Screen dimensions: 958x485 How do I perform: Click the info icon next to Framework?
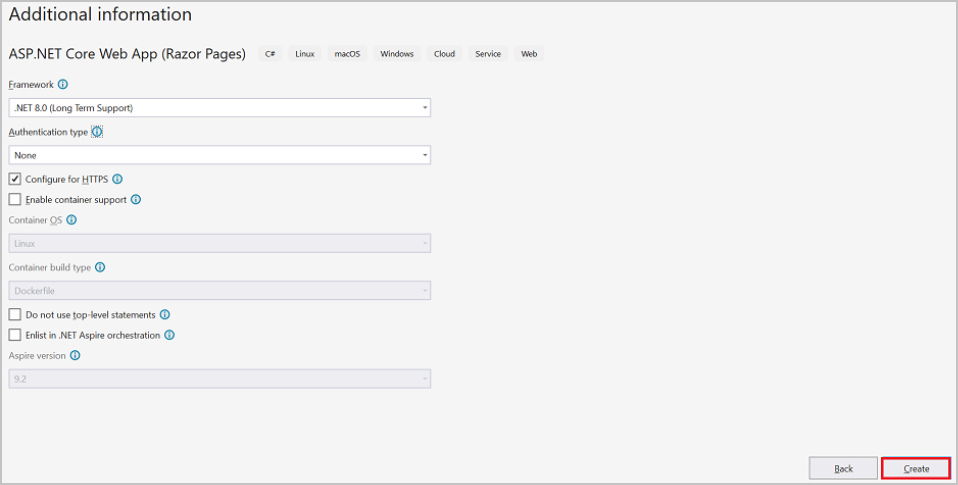click(x=63, y=85)
